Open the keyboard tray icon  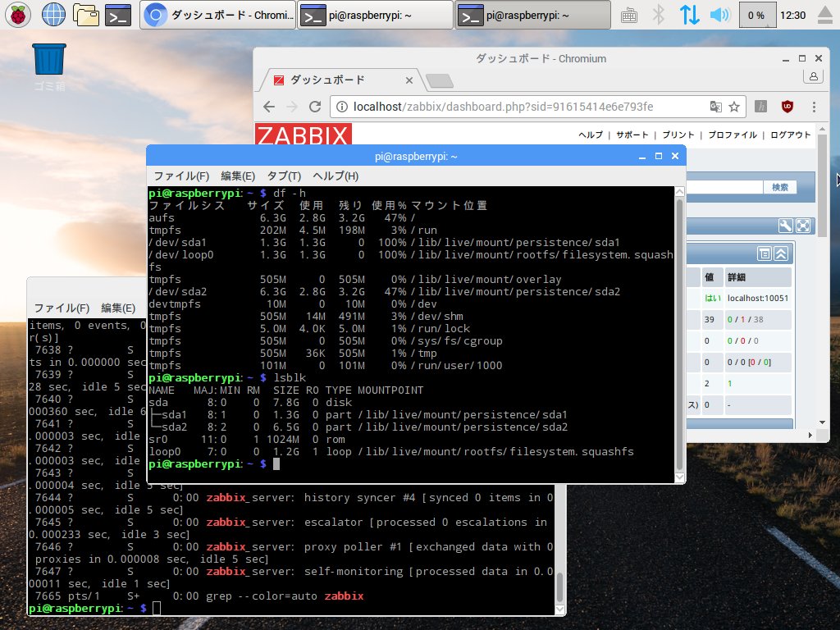click(629, 16)
